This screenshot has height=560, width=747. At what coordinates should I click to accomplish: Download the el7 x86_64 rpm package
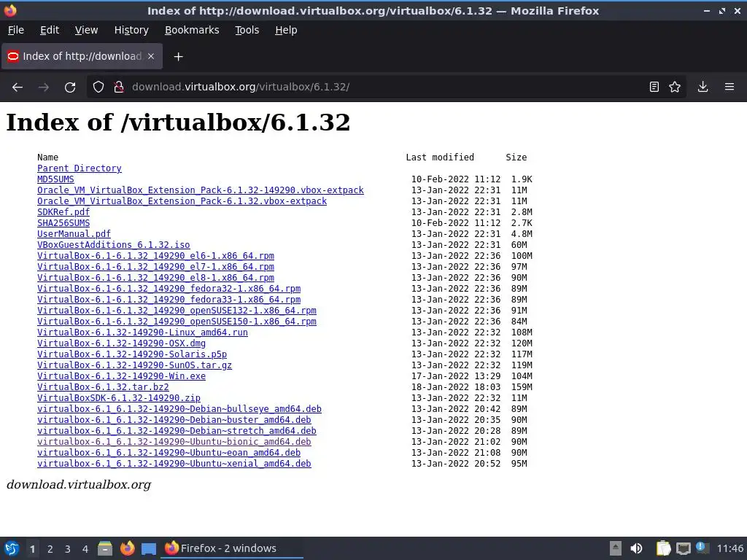point(155,267)
